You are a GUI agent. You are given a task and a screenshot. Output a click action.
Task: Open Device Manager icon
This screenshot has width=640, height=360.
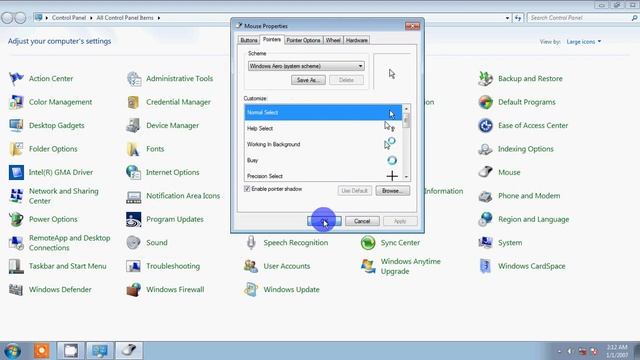(134, 125)
